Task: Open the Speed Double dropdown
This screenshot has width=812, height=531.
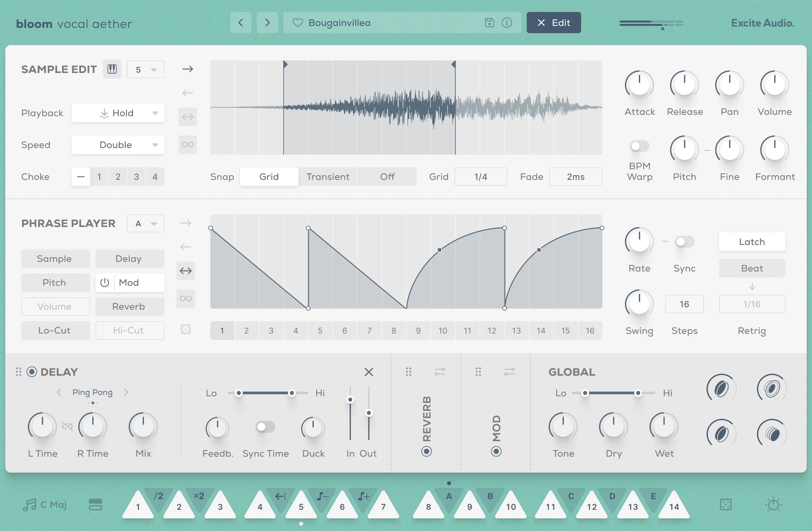Action: [118, 145]
